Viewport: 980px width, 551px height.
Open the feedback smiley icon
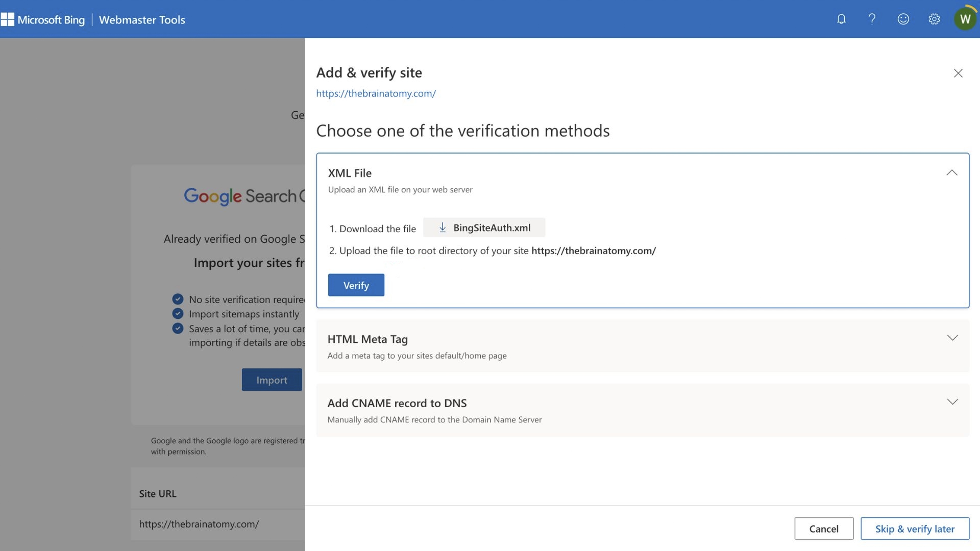pos(903,19)
